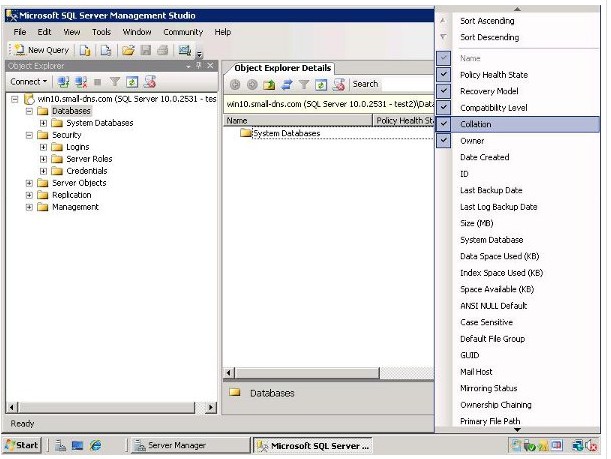Screen dimensions: 611x459
Task: Open the Help menu
Action: (223, 32)
